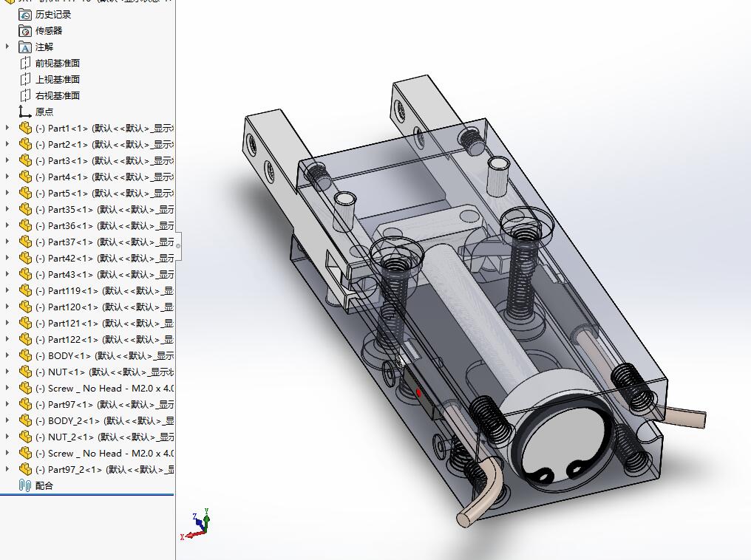Image resolution: width=751 pixels, height=560 pixels.
Task: Click the Part5<1> component icon
Action: (x=25, y=194)
